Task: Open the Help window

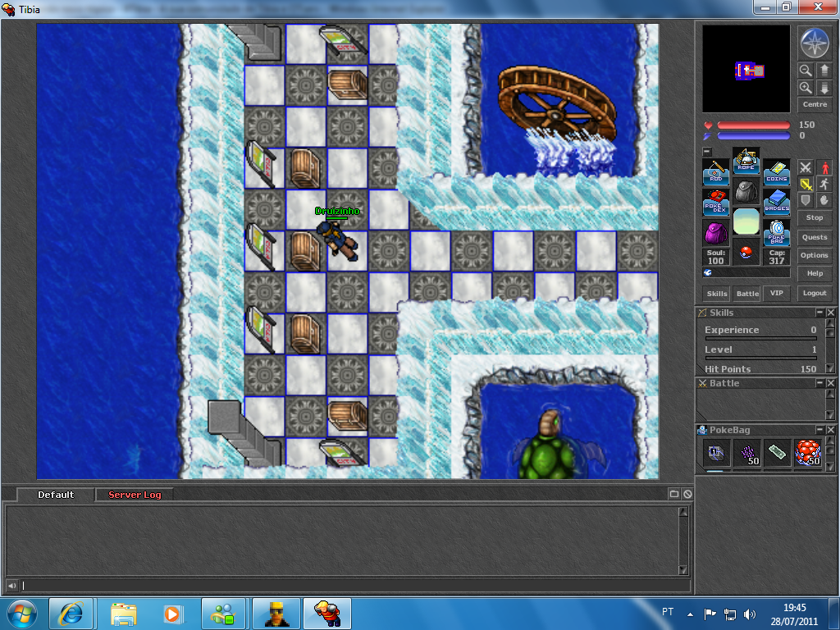Action: [815, 273]
